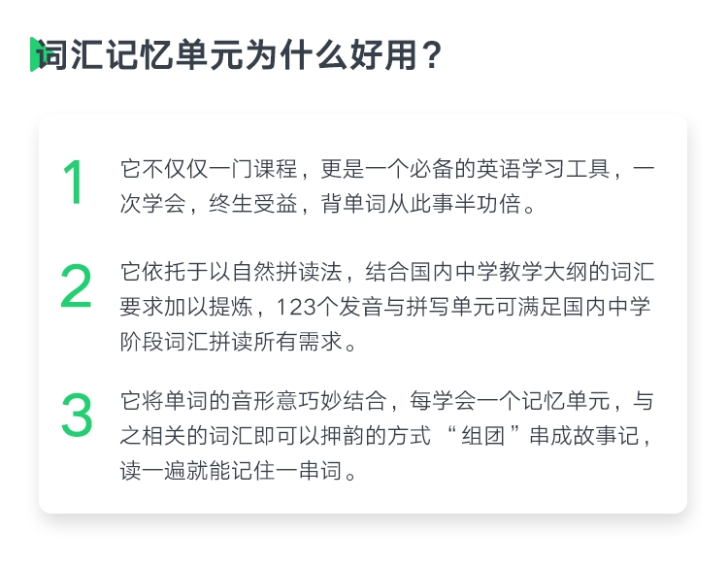The image size is (728, 567).
Task: Click the line 阶段词汇拼读所有需求。
Action: click(x=239, y=342)
